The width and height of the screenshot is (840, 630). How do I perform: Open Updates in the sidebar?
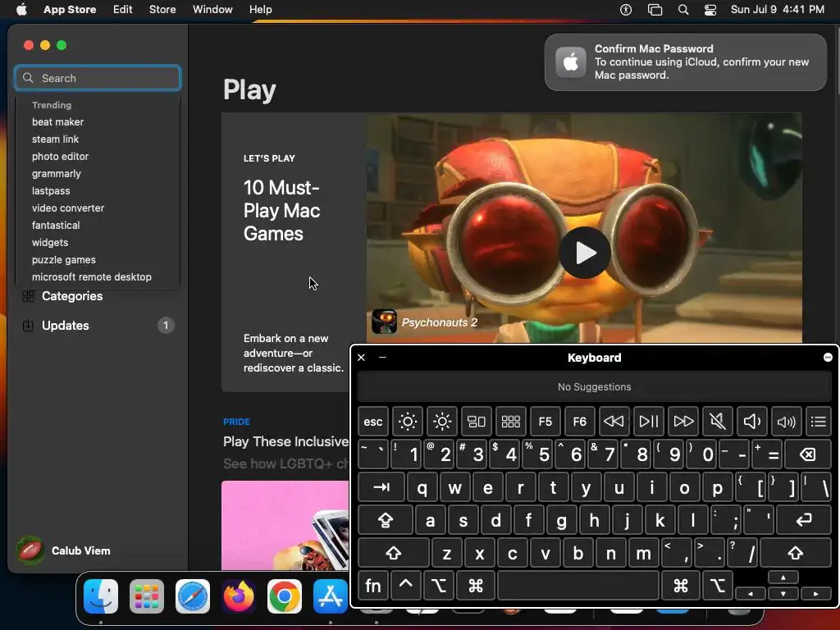98,326
